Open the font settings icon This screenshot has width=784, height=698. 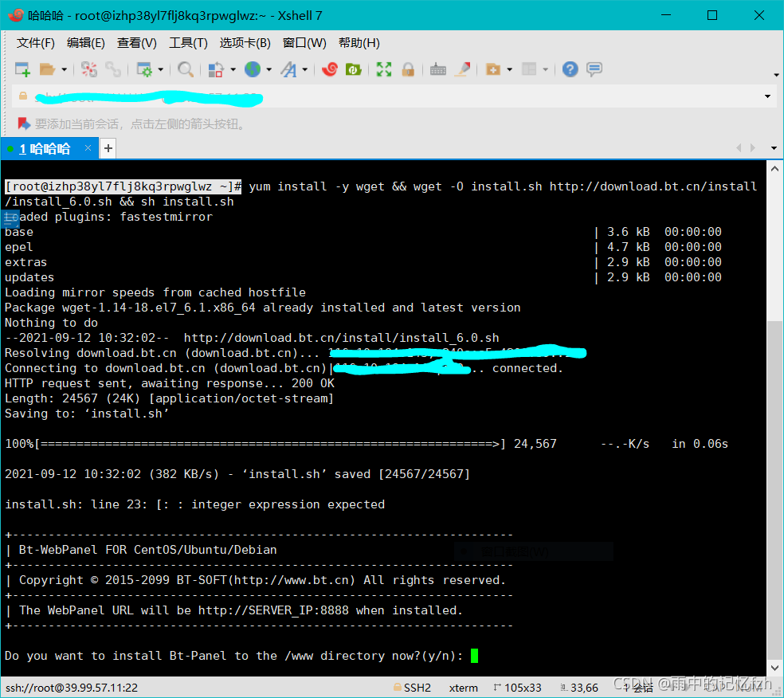288,69
